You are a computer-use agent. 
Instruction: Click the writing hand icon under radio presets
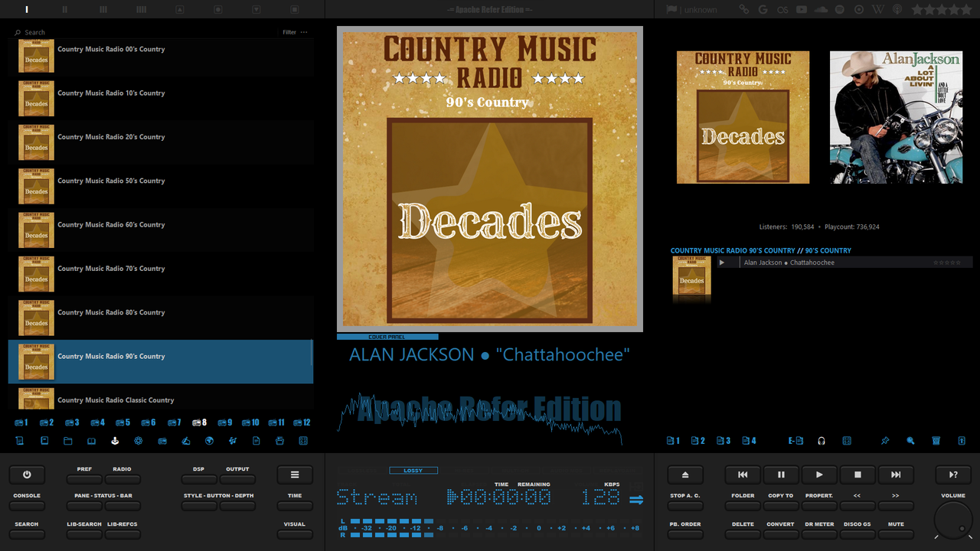(186, 441)
